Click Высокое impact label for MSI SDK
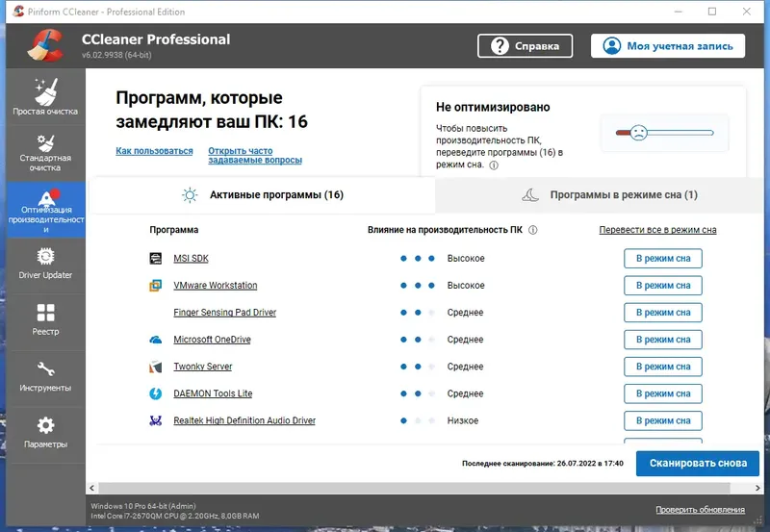 466,258
